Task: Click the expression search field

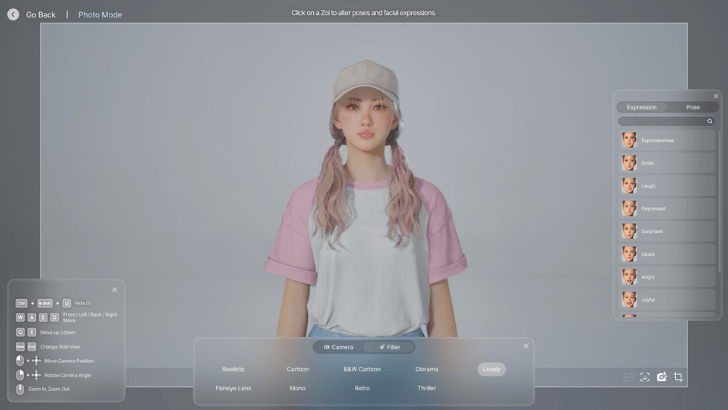Action: (x=661, y=121)
